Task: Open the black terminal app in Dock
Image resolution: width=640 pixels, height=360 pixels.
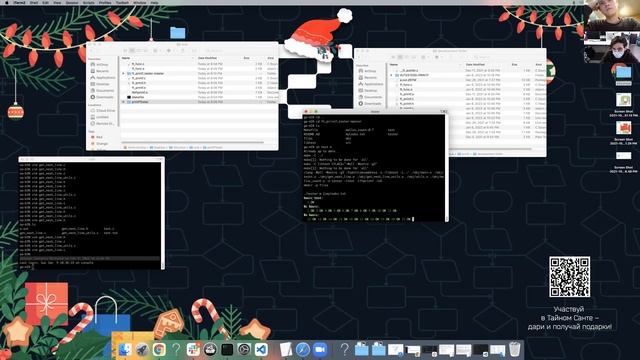Action: coord(227,350)
